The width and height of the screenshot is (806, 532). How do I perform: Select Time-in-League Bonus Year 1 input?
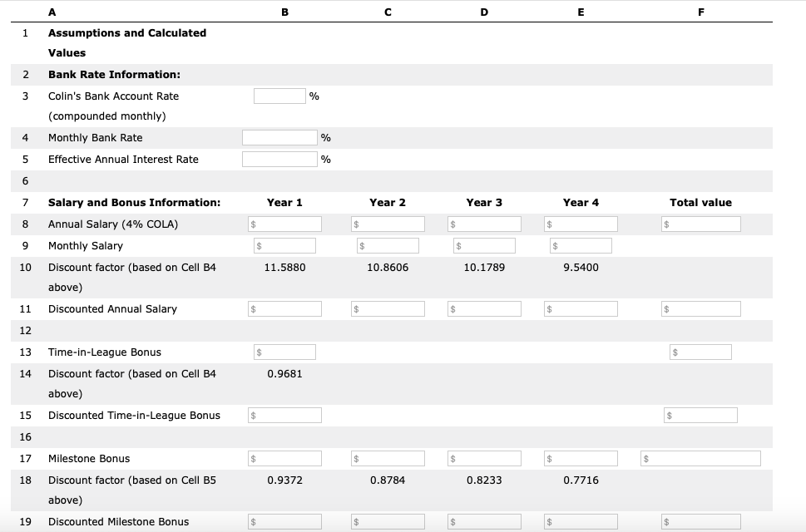click(284, 352)
